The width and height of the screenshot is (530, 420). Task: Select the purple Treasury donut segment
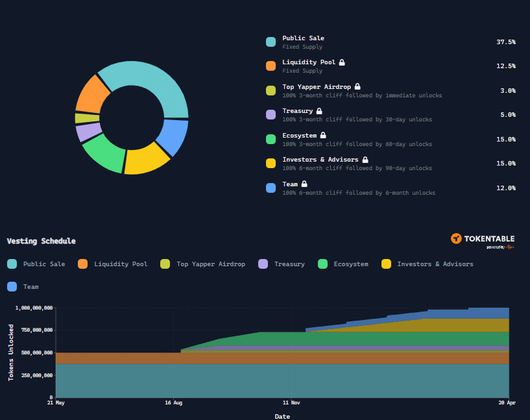(89, 132)
